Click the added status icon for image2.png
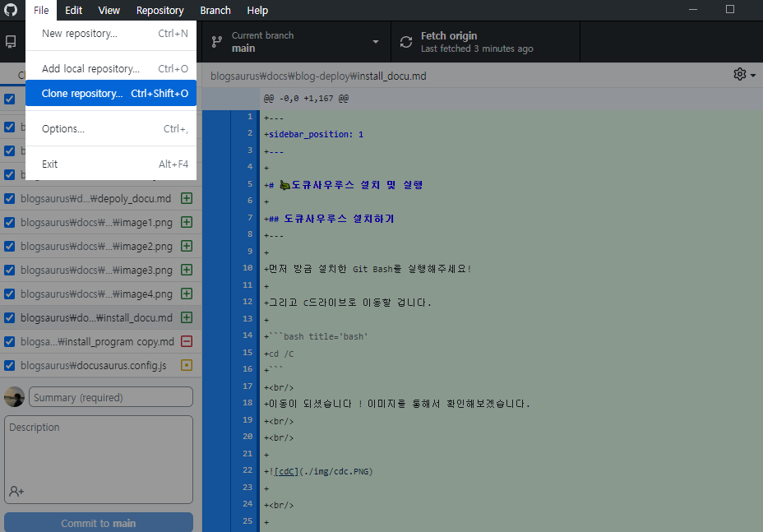This screenshot has height=532, width=763. coord(187,247)
